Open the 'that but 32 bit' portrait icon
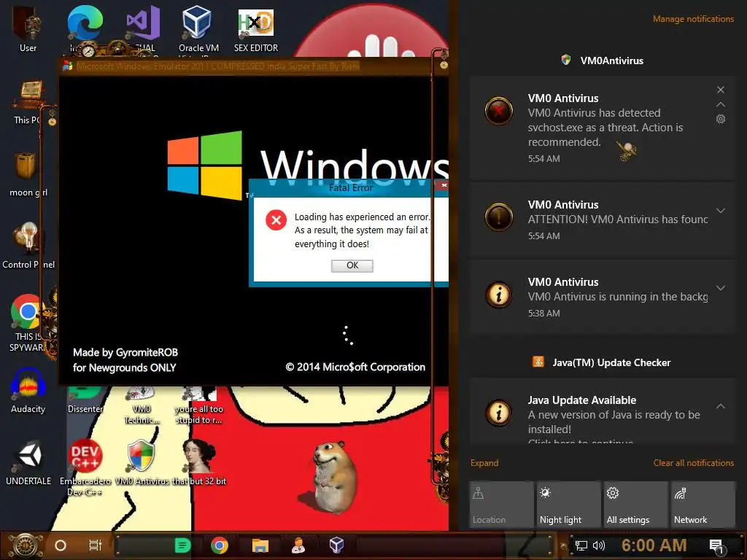The height and width of the screenshot is (560, 747). click(199, 462)
